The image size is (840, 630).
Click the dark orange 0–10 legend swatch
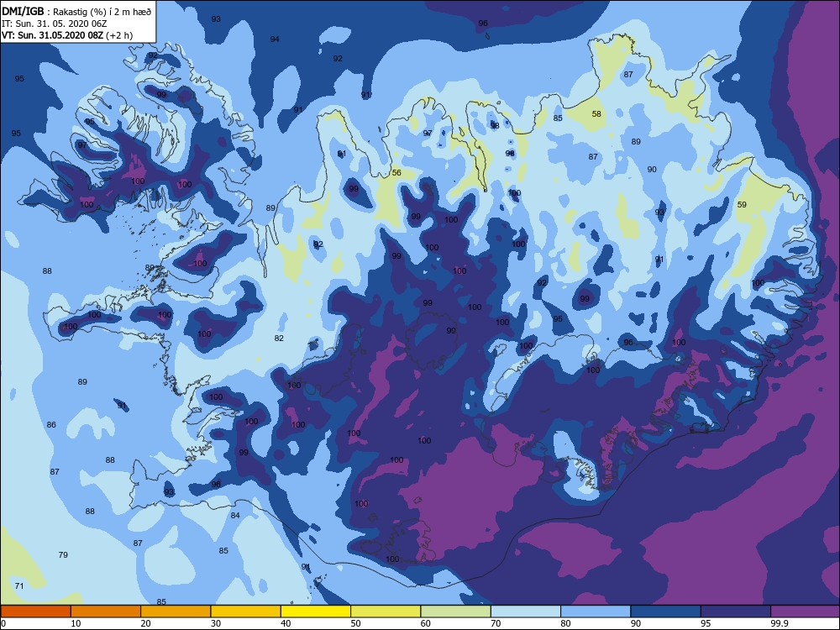36,612
